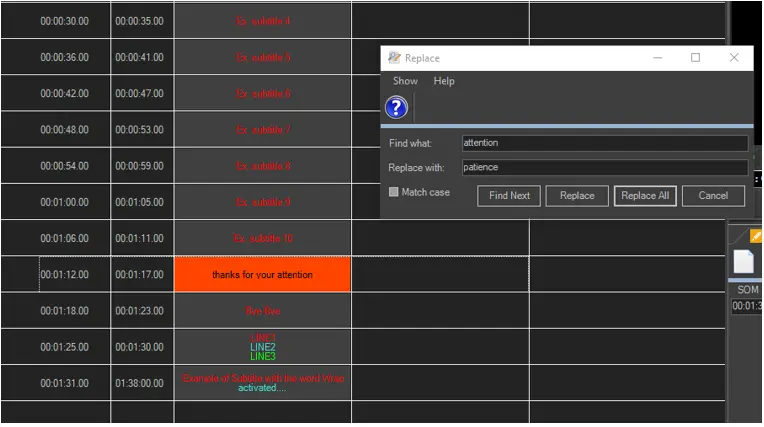Select the 'Ex. subtitle 6' cell
The height and width of the screenshot is (427, 764).
click(x=262, y=93)
